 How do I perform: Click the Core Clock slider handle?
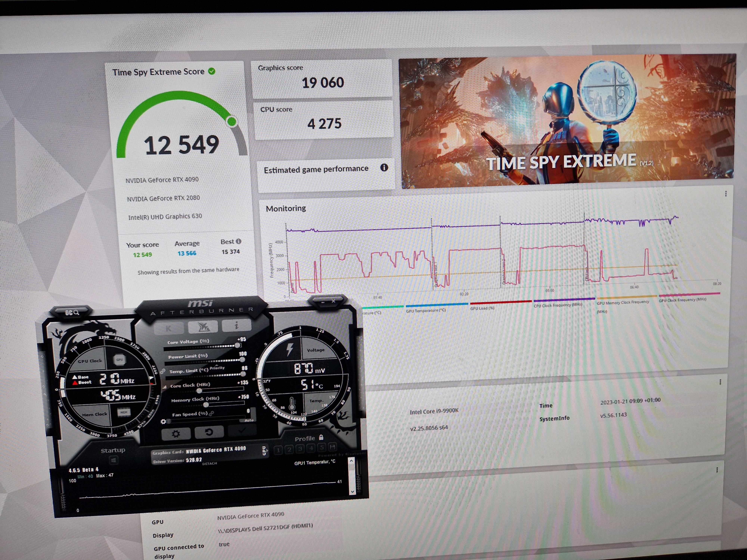pyautogui.click(x=199, y=391)
